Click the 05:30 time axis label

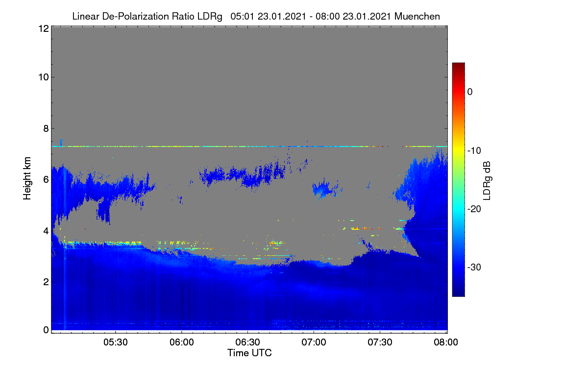tap(116, 343)
